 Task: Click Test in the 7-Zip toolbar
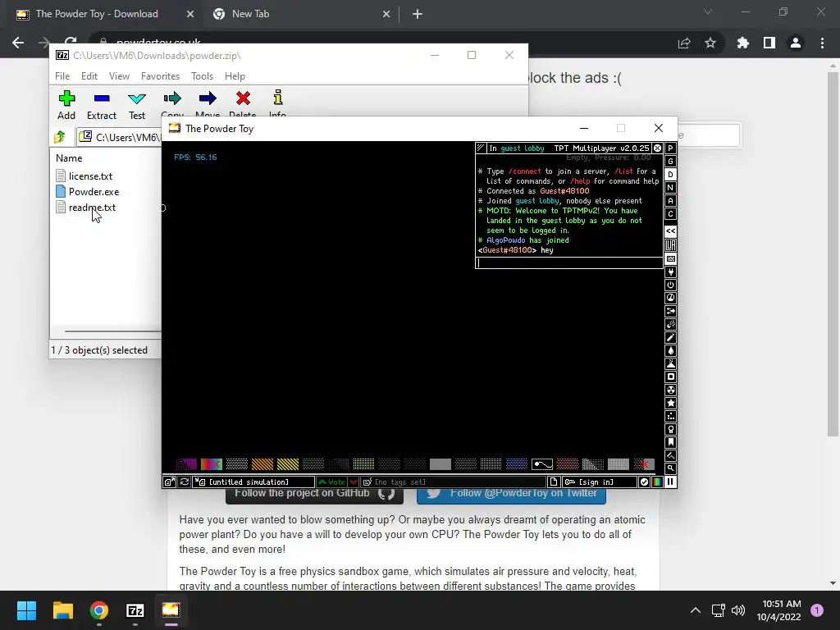[137, 106]
